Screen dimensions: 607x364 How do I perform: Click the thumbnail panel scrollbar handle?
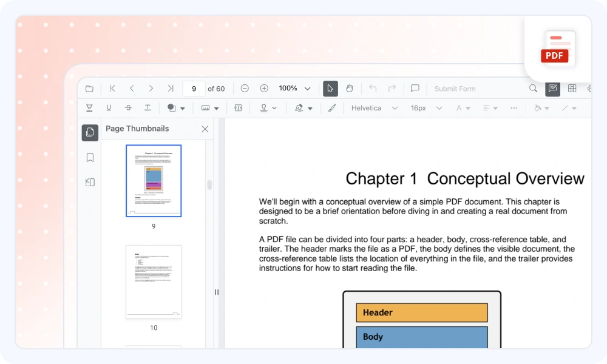pos(209,185)
